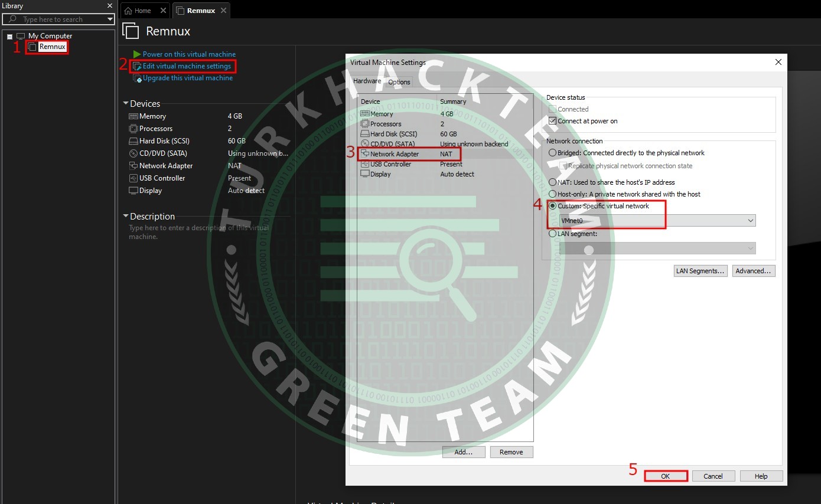821x504 pixels.
Task: Collapse the Description section
Action: (126, 216)
